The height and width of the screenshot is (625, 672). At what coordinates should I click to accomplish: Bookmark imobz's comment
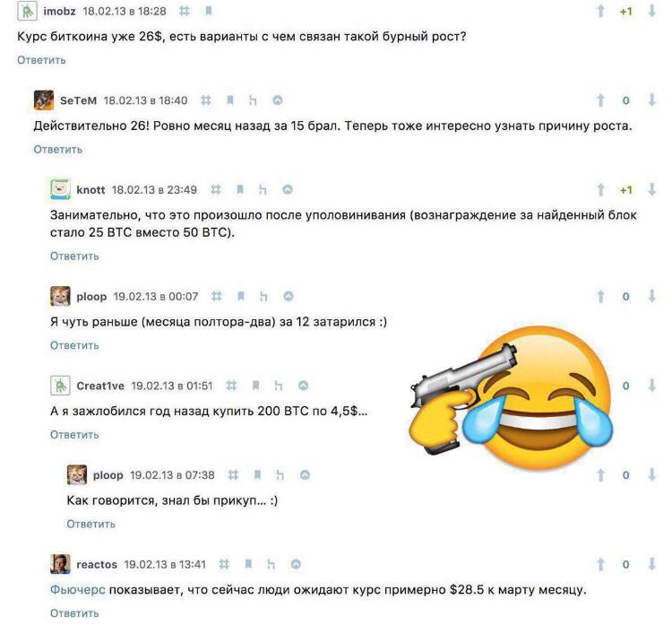click(x=208, y=11)
